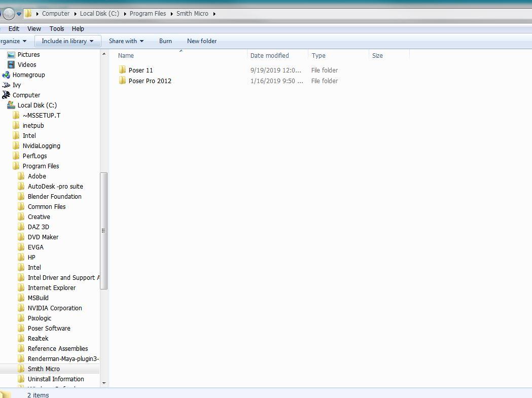Click the PerfLogs folder icon
This screenshot has height=398, width=532.
point(16,156)
